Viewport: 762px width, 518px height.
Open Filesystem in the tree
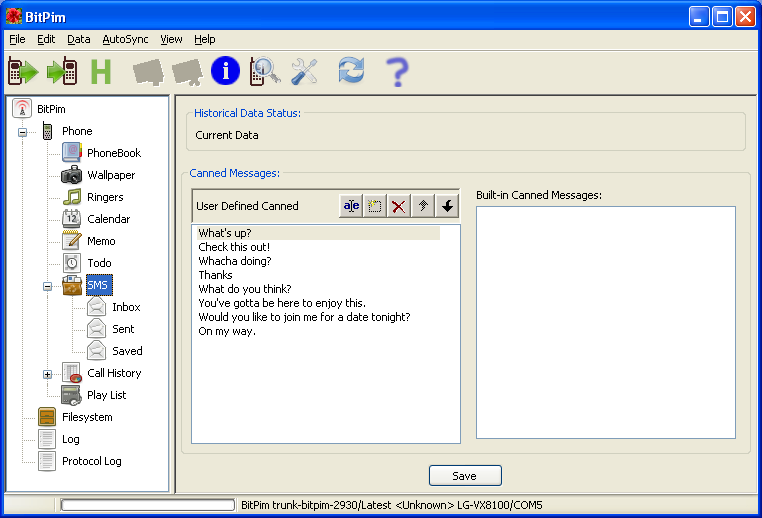click(87, 417)
